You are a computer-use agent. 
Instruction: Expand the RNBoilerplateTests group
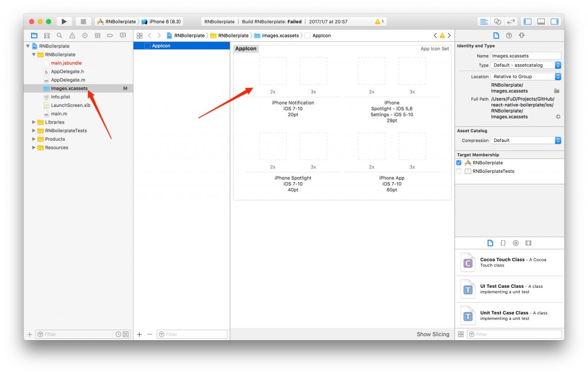[34, 130]
